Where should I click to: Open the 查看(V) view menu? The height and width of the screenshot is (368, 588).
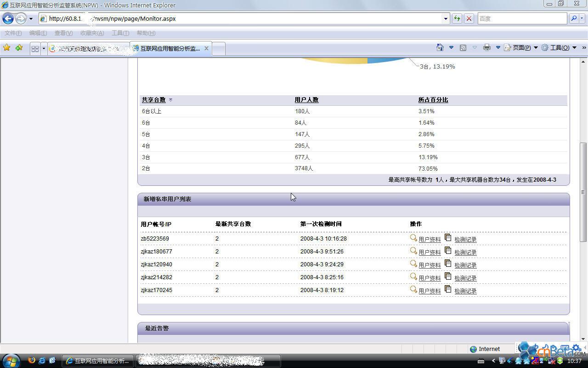pos(63,33)
